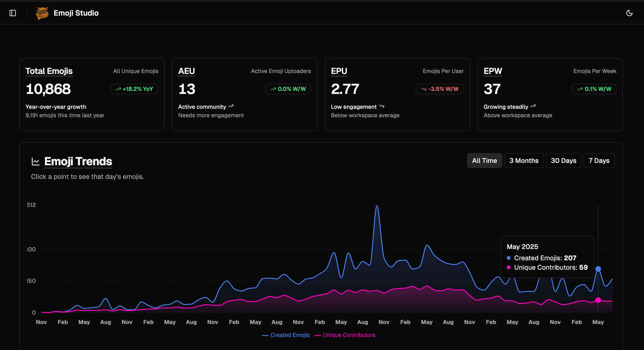This screenshot has height=350, width=644.
Task: Click the -3.5% W/W badge
Action: click(440, 89)
